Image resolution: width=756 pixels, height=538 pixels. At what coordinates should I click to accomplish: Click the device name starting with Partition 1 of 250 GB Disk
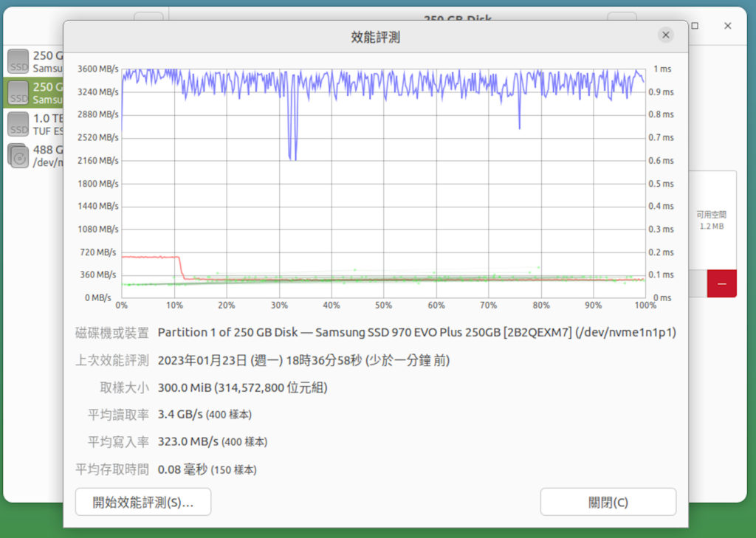pyautogui.click(x=416, y=332)
